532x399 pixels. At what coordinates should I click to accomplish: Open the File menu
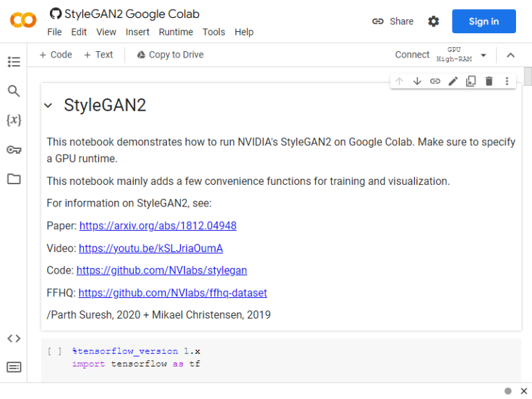point(55,32)
